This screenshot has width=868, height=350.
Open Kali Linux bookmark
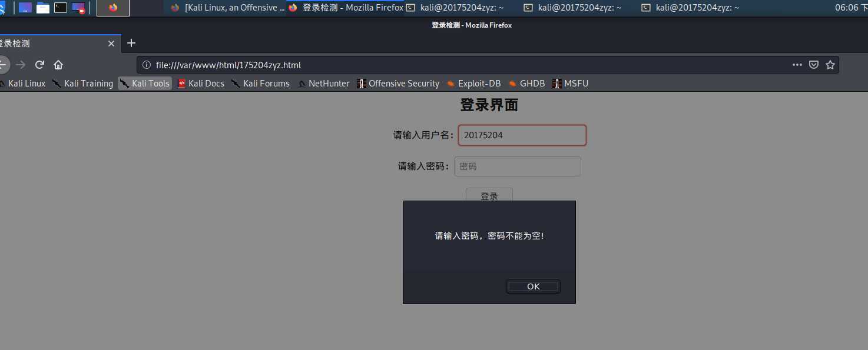pos(22,84)
